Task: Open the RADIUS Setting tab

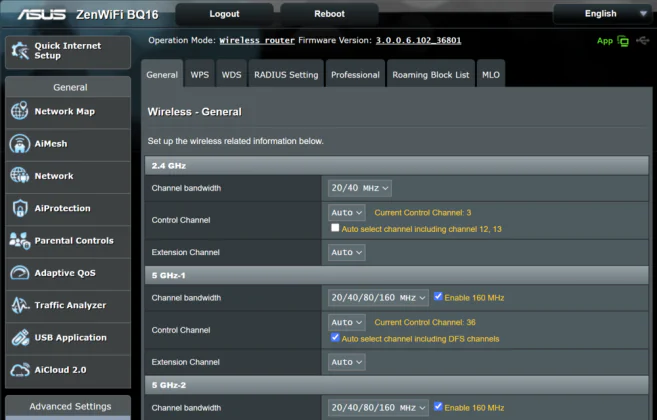Action: [286, 74]
